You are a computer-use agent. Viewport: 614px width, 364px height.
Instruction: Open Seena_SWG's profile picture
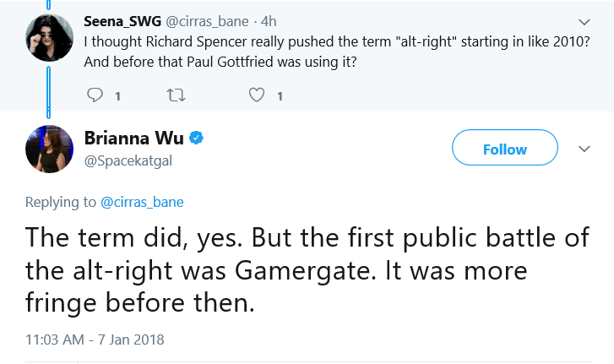click(x=49, y=37)
